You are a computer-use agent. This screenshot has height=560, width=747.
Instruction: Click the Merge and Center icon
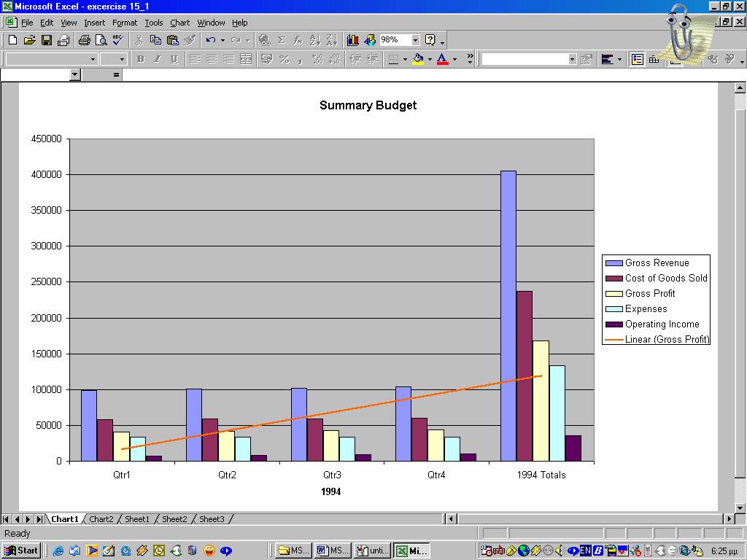coord(246,59)
